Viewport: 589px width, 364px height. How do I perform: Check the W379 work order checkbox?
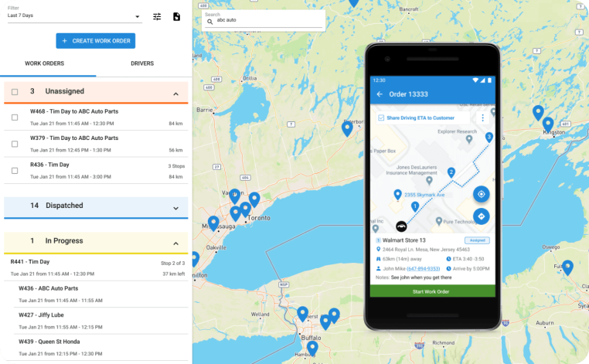coord(15,144)
